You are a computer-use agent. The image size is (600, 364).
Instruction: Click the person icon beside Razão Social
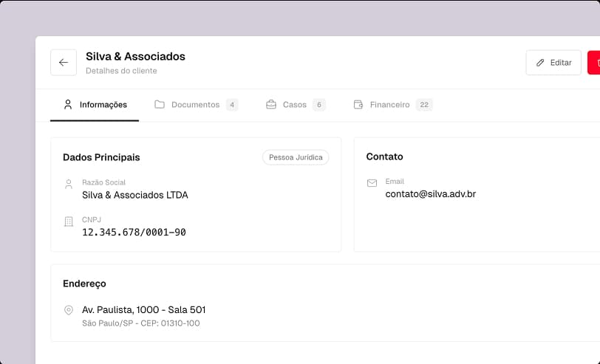tap(69, 184)
